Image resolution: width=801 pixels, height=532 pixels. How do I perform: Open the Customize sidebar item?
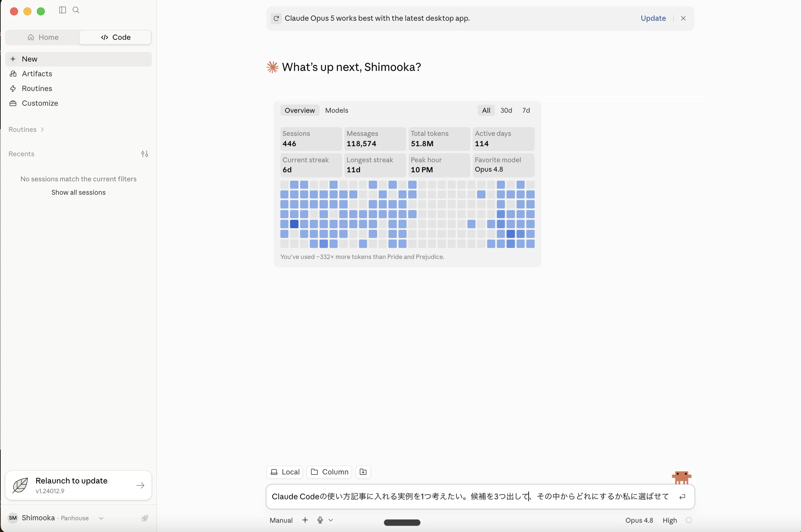click(78, 103)
